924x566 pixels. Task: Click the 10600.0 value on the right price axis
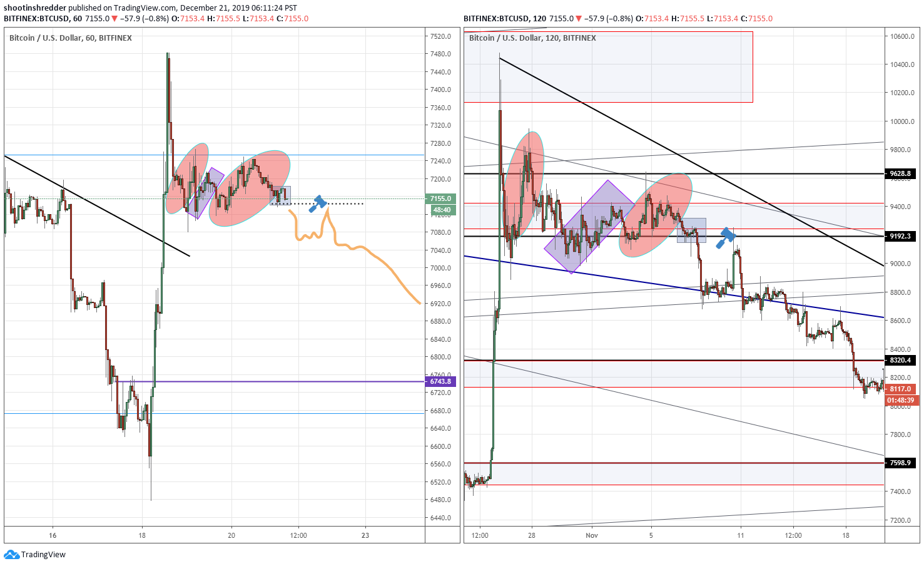(x=902, y=36)
